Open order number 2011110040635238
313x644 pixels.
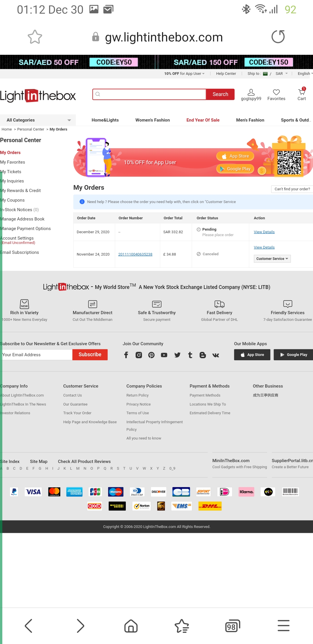point(135,254)
